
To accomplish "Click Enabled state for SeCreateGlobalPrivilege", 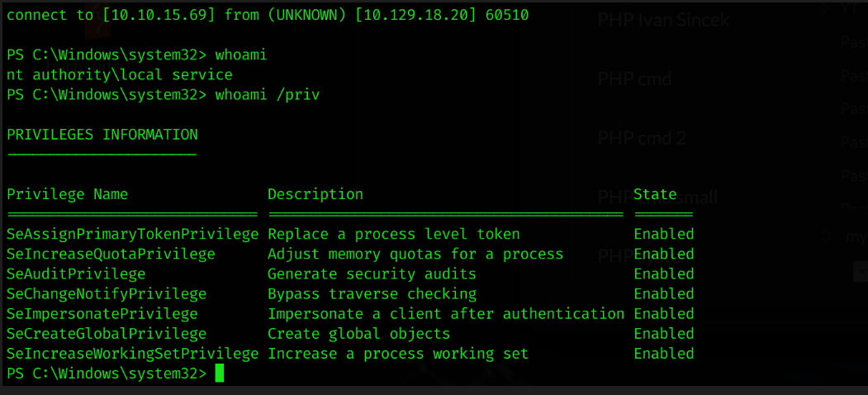I will [664, 334].
